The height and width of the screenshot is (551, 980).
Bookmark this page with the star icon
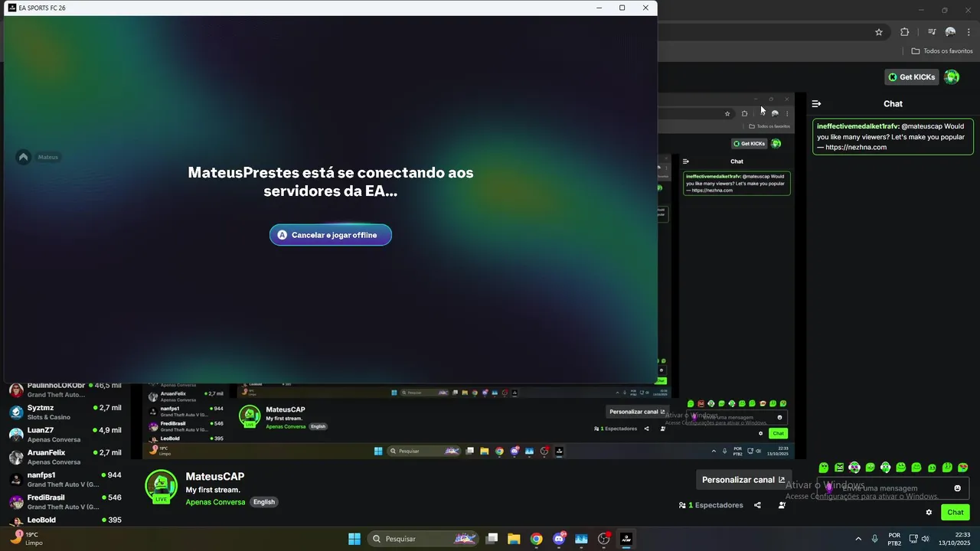coord(879,32)
